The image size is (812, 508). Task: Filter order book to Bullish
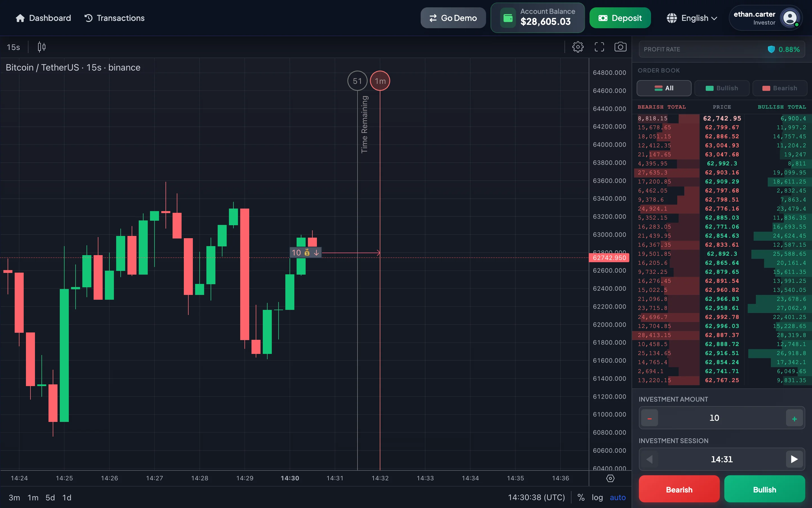click(x=722, y=88)
